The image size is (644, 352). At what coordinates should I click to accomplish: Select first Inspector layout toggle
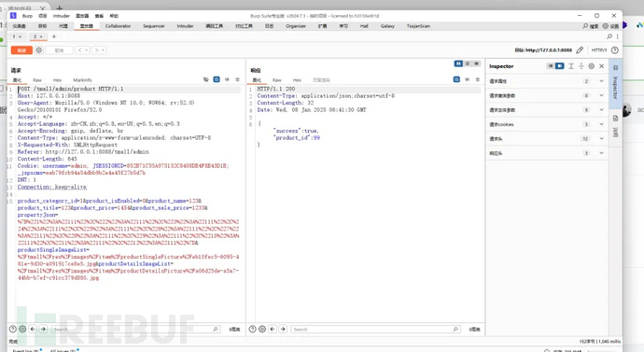tap(551, 66)
